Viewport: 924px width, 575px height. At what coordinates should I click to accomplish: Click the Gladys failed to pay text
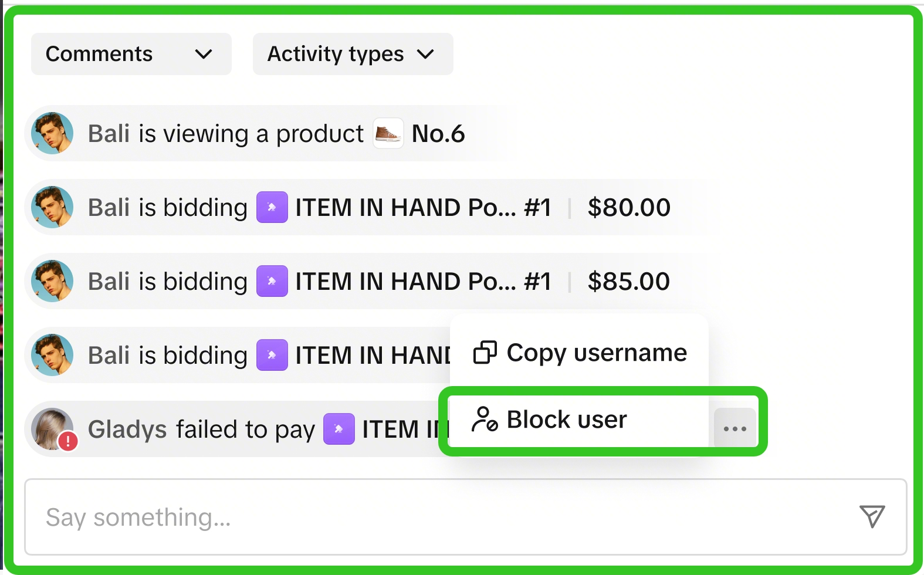[201, 429]
